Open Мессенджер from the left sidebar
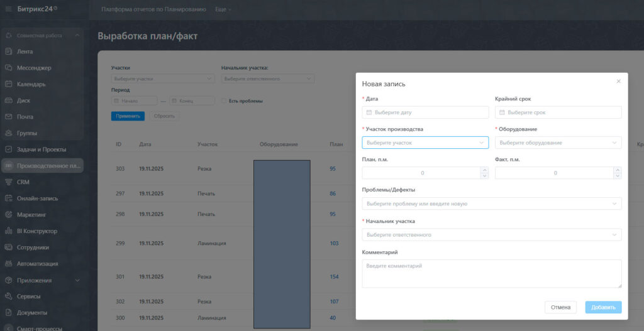 pos(34,68)
